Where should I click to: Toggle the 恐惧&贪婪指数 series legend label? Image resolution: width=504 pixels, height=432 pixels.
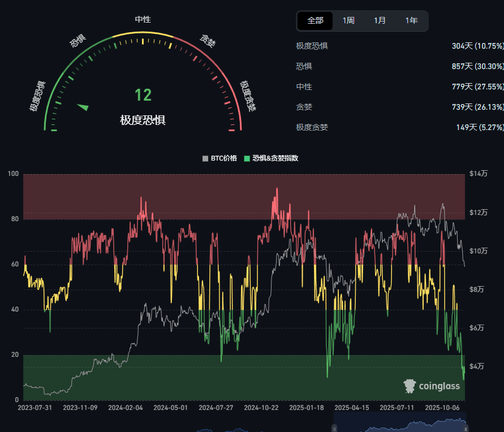click(275, 158)
